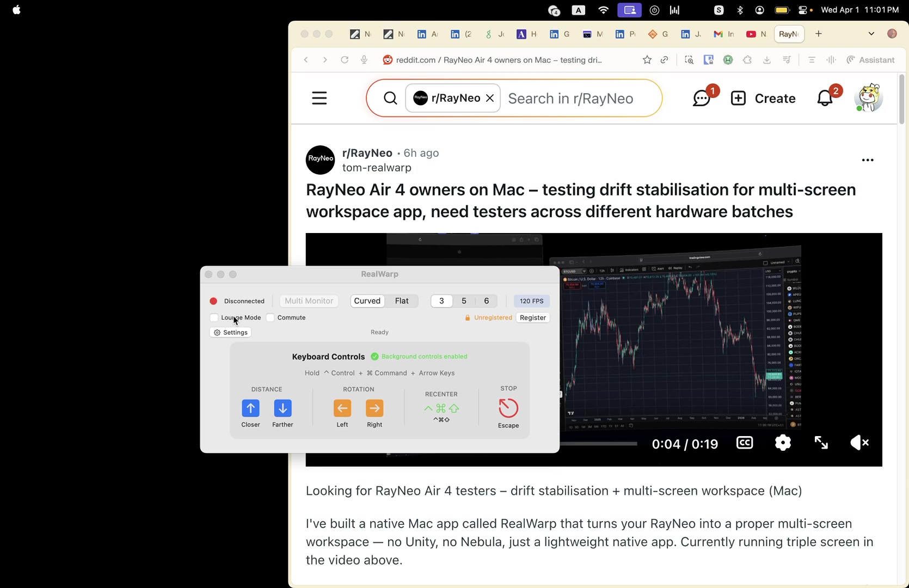
Task: Open post options three-dot menu
Action: click(x=868, y=160)
